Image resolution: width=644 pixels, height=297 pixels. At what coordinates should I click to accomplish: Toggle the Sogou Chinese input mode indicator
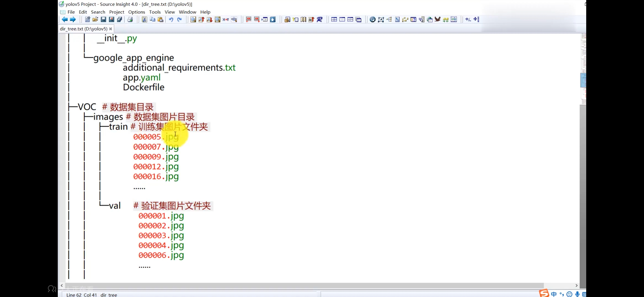coord(554,294)
